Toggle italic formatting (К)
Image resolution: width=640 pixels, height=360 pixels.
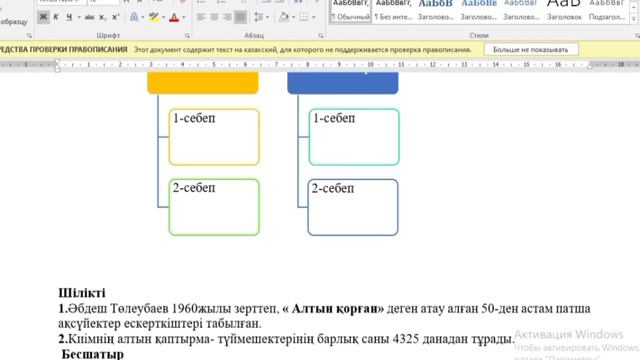point(56,17)
